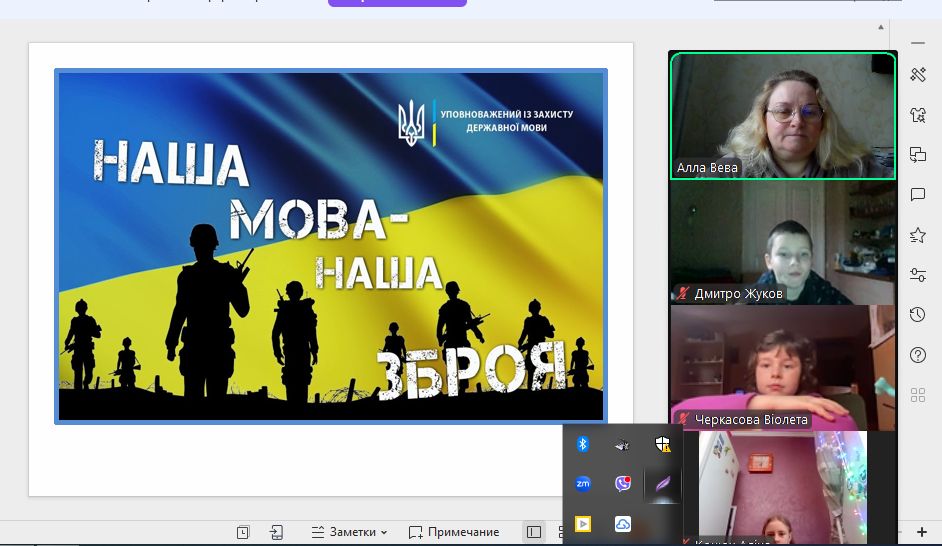Image resolution: width=942 pixels, height=546 pixels.
Task: Open the slide transition icon in sidebar
Action: tap(918, 155)
